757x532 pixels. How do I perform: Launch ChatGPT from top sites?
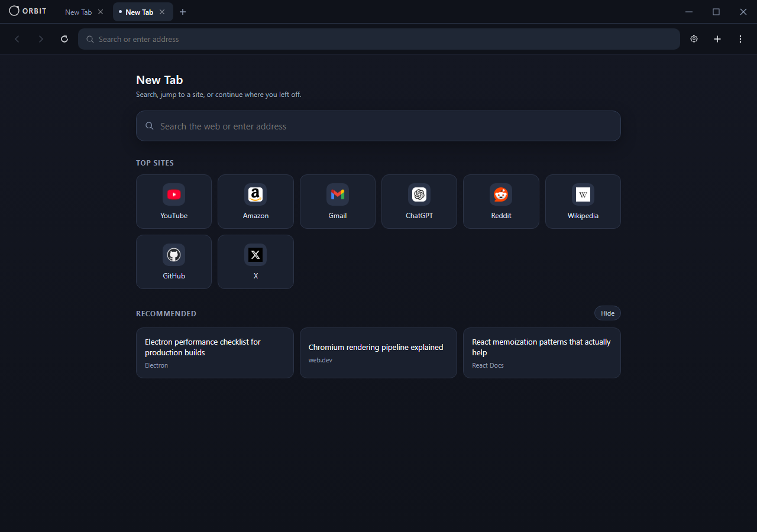pyautogui.click(x=419, y=201)
